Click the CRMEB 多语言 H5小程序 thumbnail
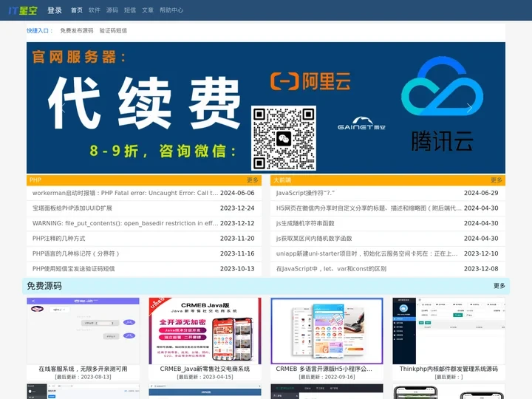The height and width of the screenshot is (399, 532). (x=327, y=331)
